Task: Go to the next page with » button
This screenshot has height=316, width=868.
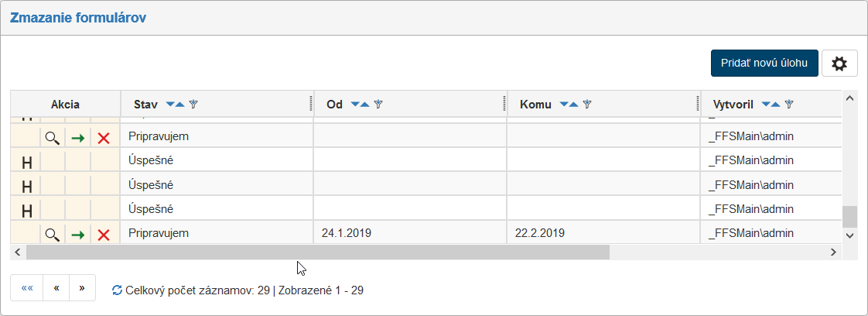Action: [82, 287]
